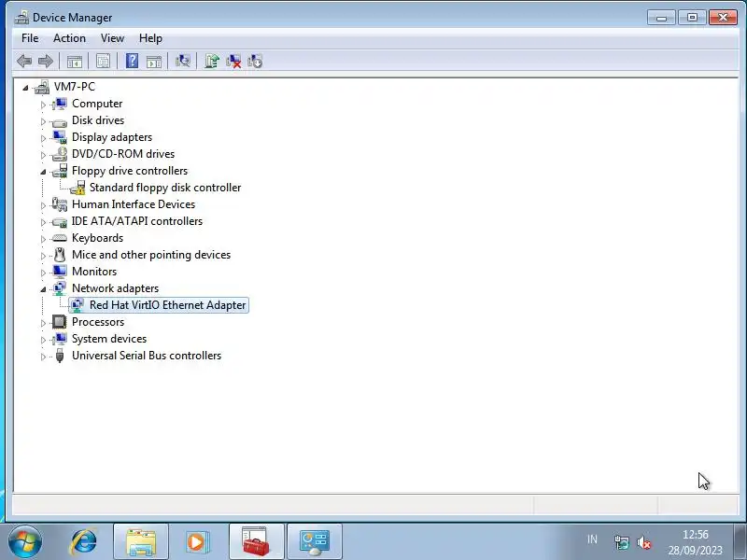Click the Update Driver Software icon
747x560 pixels.
click(212, 61)
